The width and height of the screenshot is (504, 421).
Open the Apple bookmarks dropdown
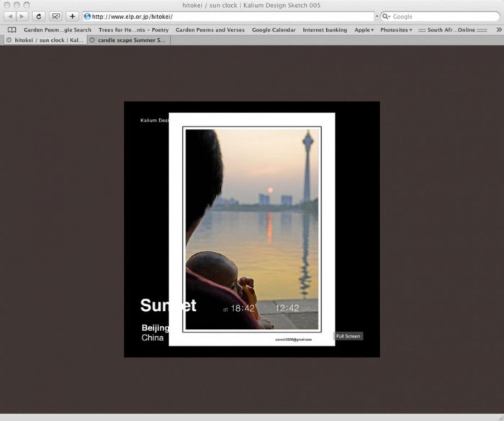[364, 30]
